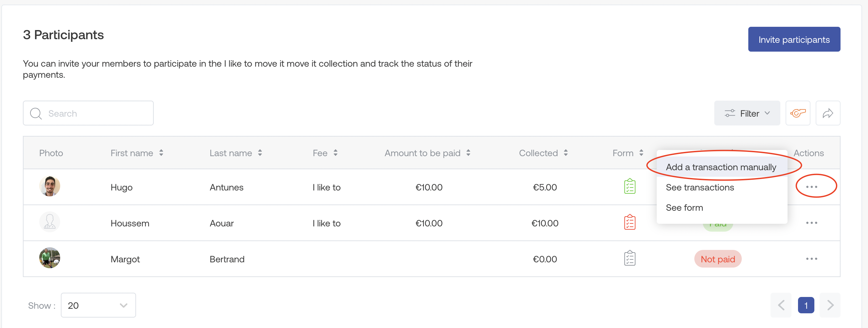Screen dimensions: 868x328
Task: Select Add a transaction manually
Action: 721,167
